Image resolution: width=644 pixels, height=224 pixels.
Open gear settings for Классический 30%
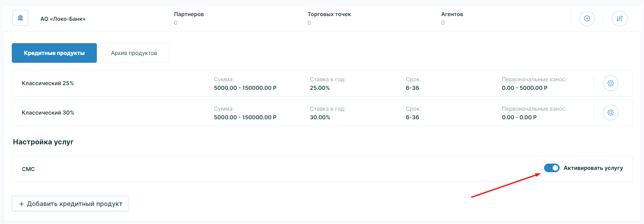610,113
